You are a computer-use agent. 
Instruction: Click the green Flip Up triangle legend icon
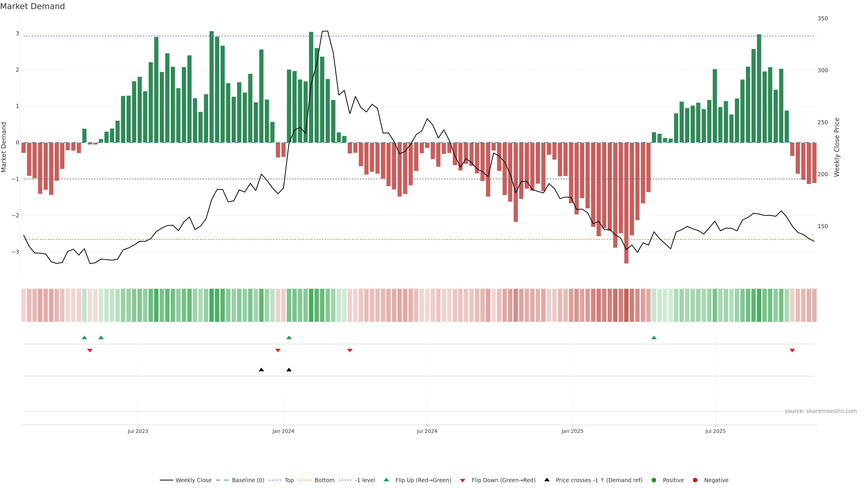coord(386,480)
